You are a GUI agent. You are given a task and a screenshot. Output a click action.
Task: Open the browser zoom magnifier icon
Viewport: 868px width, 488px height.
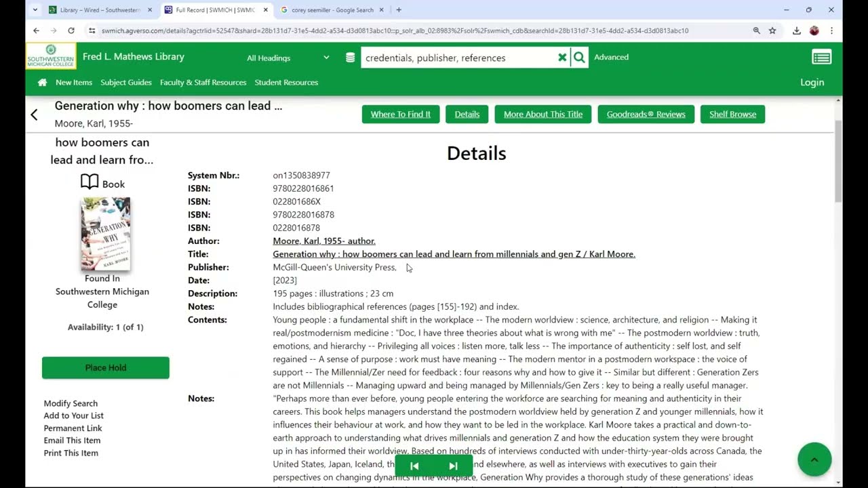756,30
